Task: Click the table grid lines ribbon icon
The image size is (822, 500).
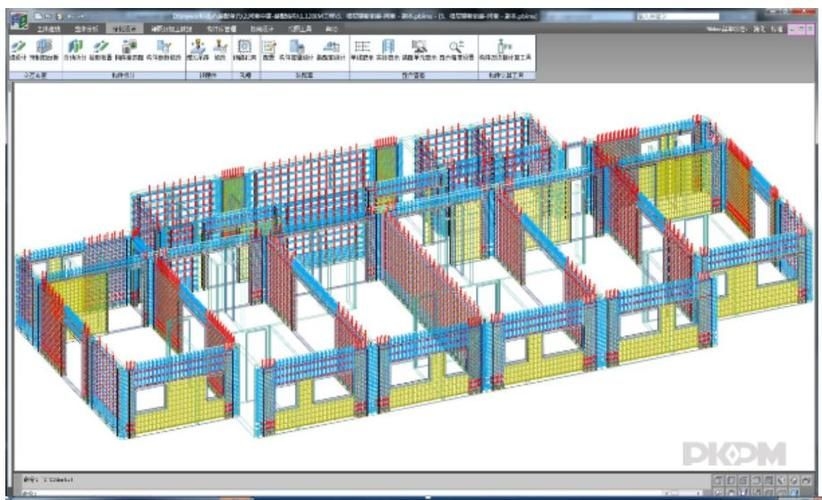Action: point(362,47)
